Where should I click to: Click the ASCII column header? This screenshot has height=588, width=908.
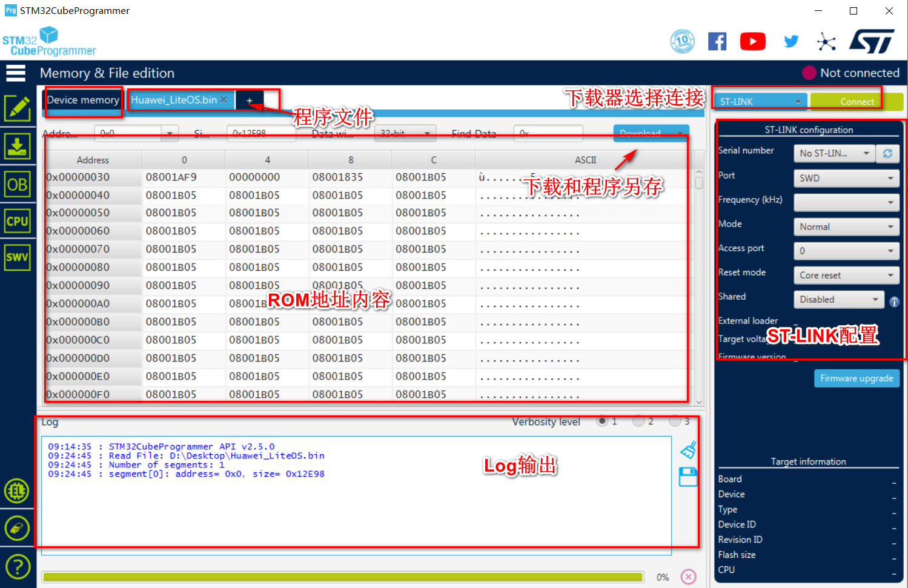(585, 160)
